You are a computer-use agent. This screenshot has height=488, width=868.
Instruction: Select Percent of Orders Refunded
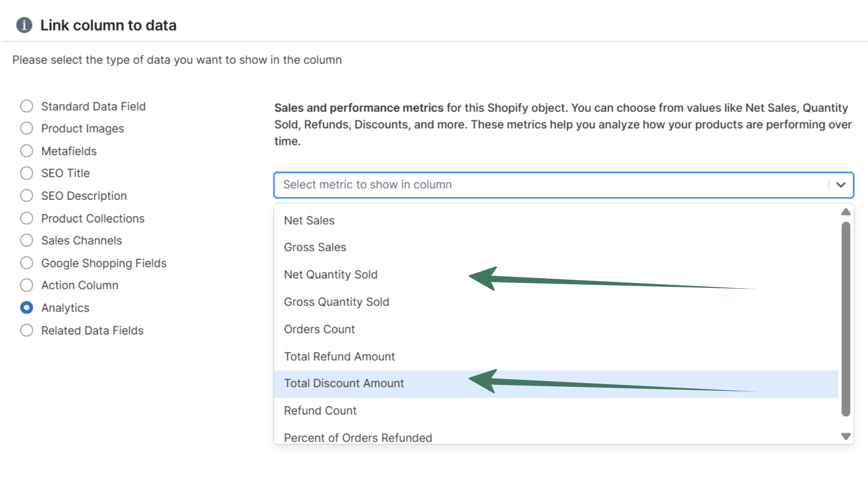(358, 437)
